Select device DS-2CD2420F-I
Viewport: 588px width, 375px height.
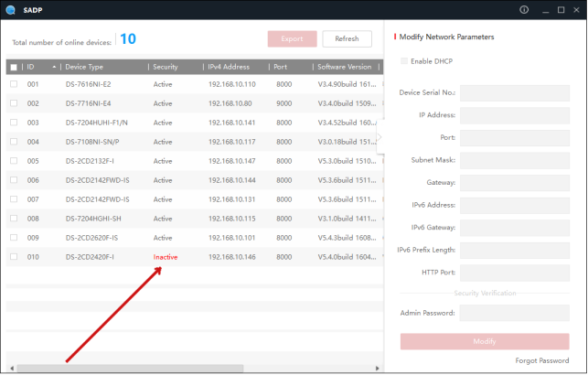pyautogui.click(x=90, y=257)
